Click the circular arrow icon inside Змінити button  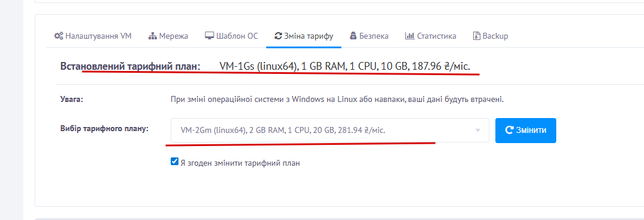[509, 131]
